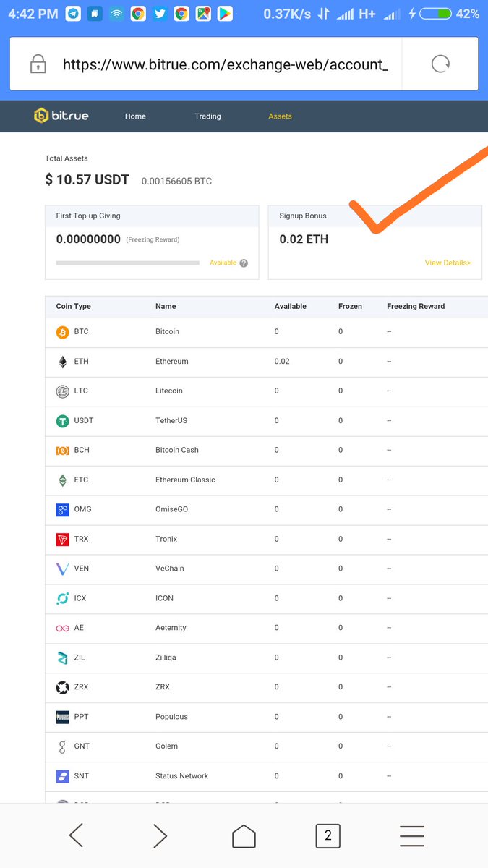Click the 0.02 ETH signup bonus amount
This screenshot has height=868, width=488.
pos(304,239)
